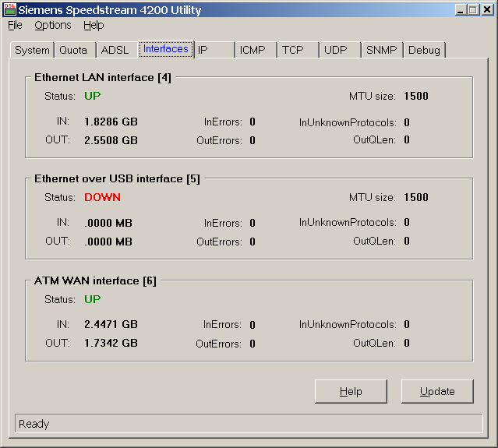The height and width of the screenshot is (448, 498).
Task: Click the Ready status bar text
Action: pyautogui.click(x=34, y=424)
